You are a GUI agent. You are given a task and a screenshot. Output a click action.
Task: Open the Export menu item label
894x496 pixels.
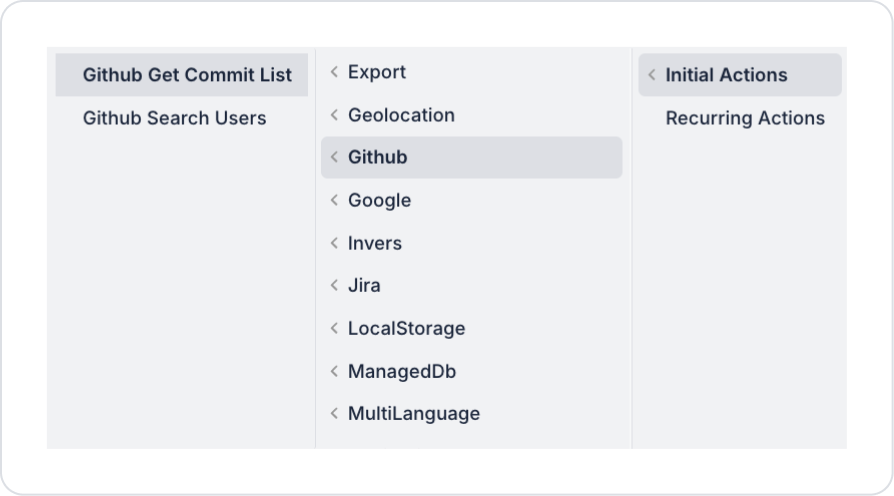pyautogui.click(x=377, y=72)
